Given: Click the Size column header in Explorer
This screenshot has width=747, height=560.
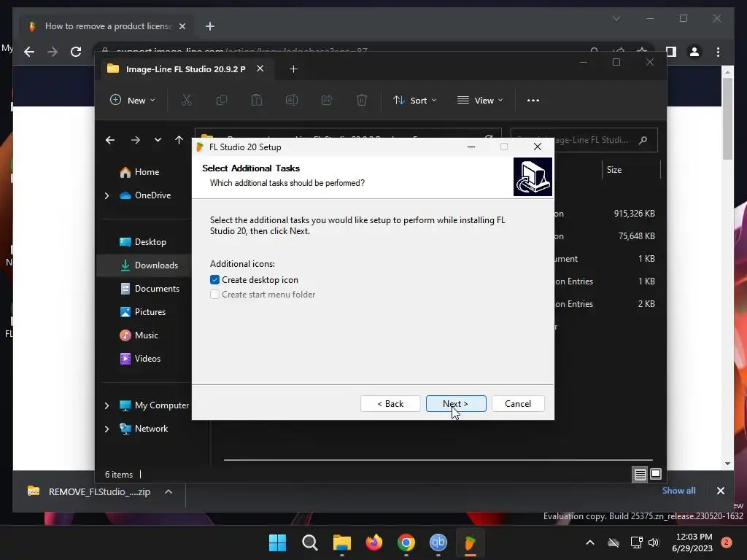Looking at the screenshot, I should [631, 169].
